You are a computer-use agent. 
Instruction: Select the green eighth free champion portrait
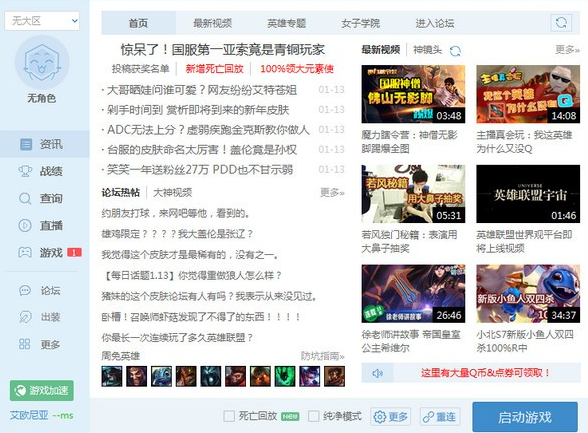[x=285, y=376]
